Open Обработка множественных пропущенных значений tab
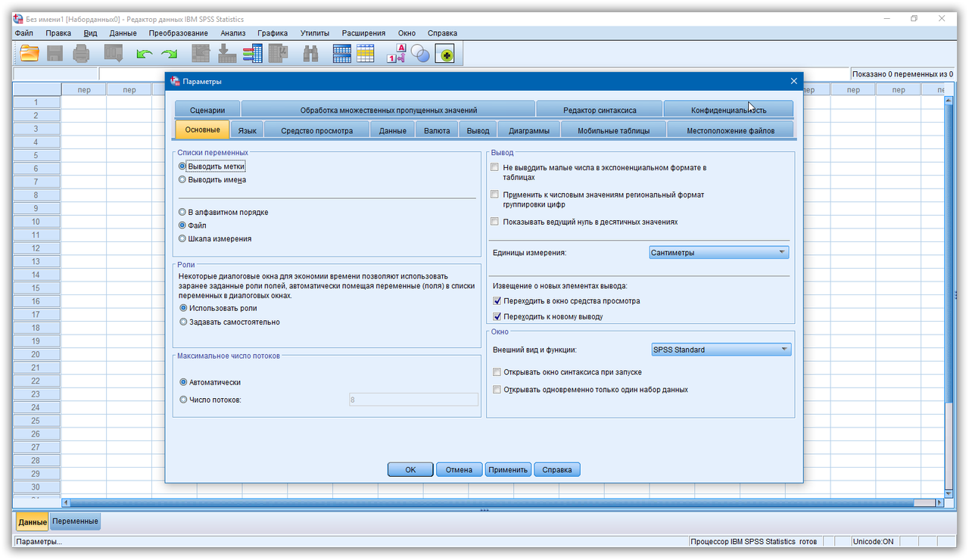Viewport: 969px width, 560px height. (x=388, y=110)
